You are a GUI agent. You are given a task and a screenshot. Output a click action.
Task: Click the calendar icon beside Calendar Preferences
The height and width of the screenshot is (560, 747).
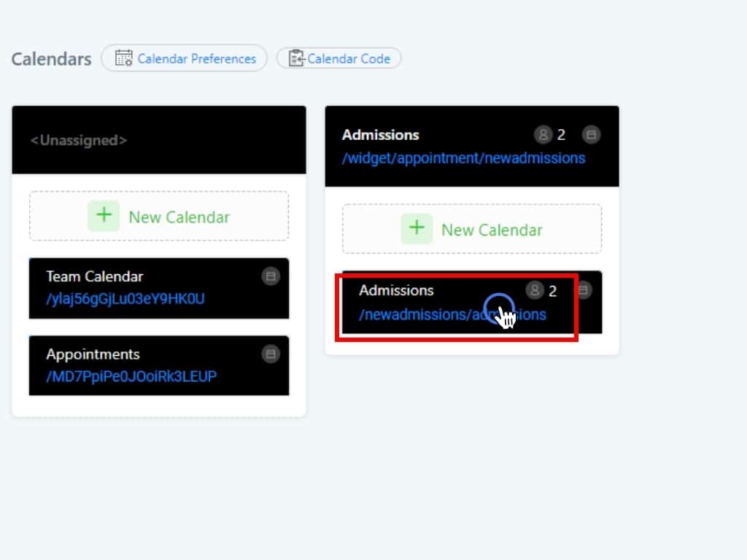click(124, 58)
